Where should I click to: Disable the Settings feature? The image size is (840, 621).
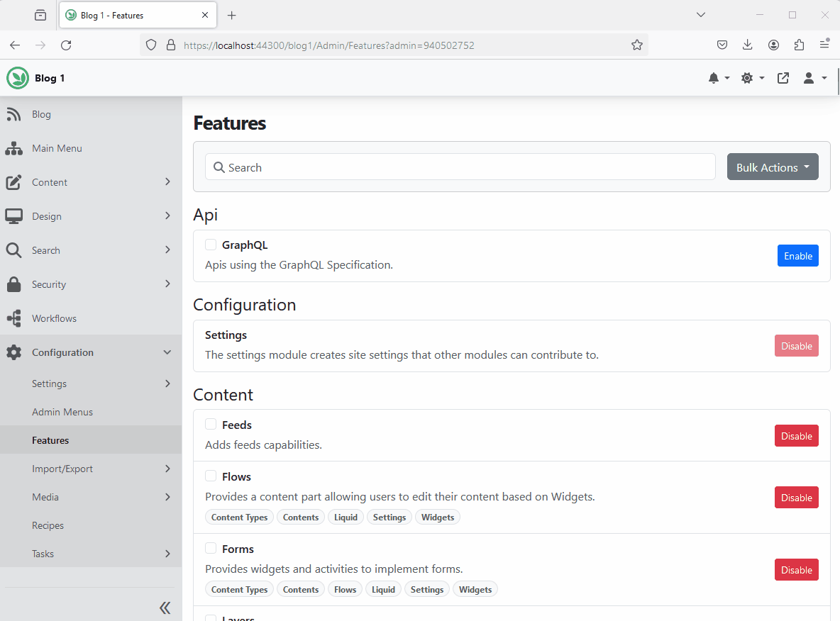pos(797,346)
